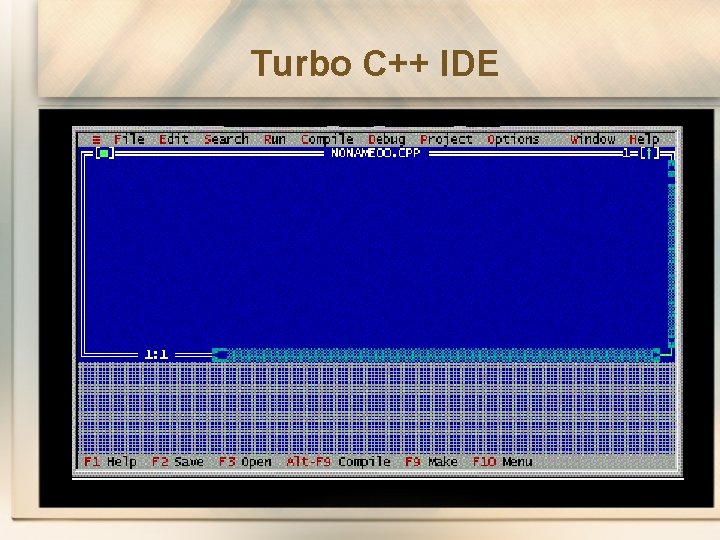Open the Options menu

[x=513, y=140]
